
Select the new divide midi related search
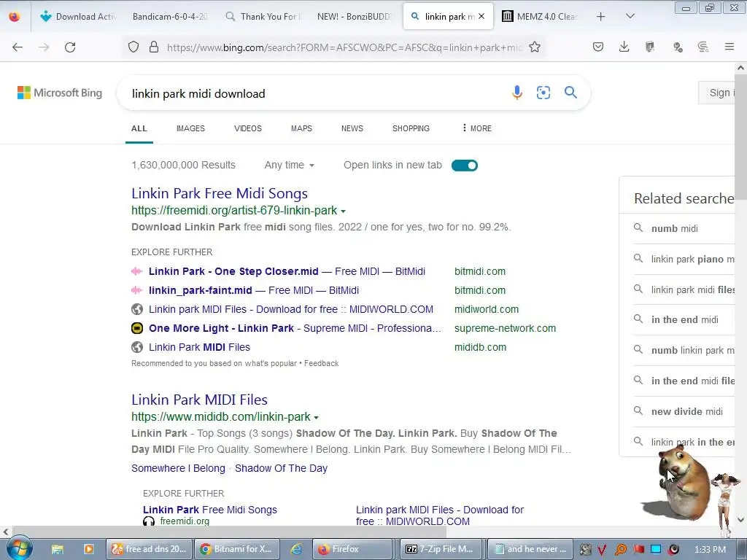(x=687, y=411)
